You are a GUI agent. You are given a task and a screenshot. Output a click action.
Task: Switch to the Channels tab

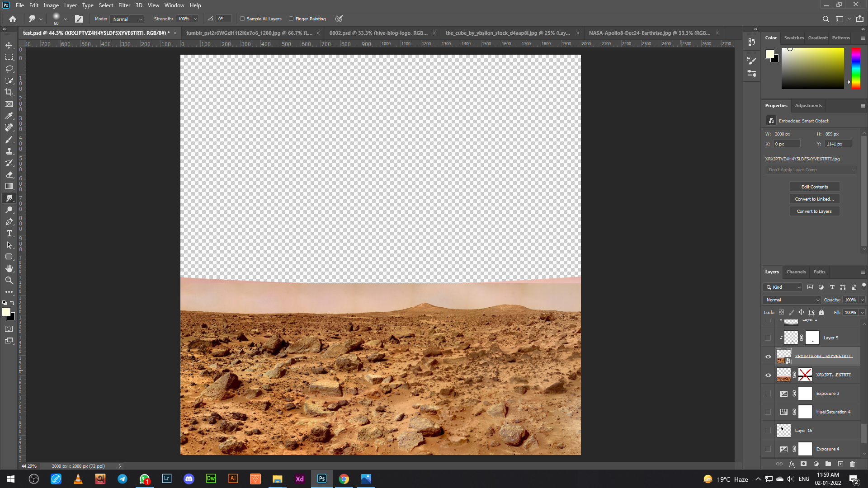click(x=796, y=272)
